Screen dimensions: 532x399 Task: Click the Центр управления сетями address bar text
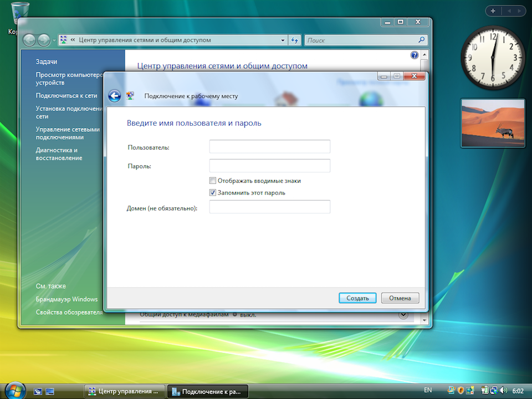pos(145,40)
